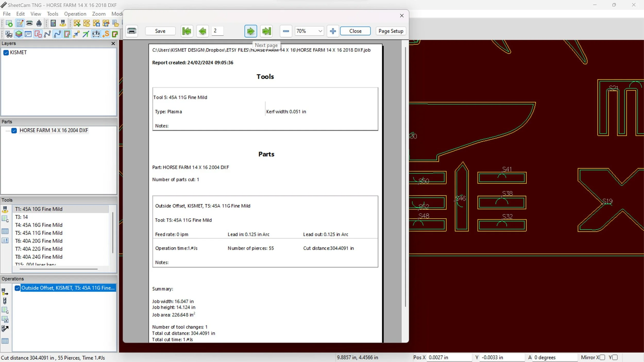Toggle the layers view icon in the toolbar
Screen dimensions: 644x362
19,34
